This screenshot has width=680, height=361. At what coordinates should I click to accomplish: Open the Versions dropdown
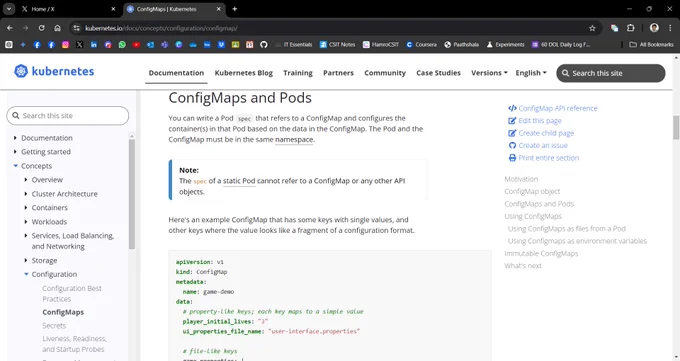tap(489, 73)
